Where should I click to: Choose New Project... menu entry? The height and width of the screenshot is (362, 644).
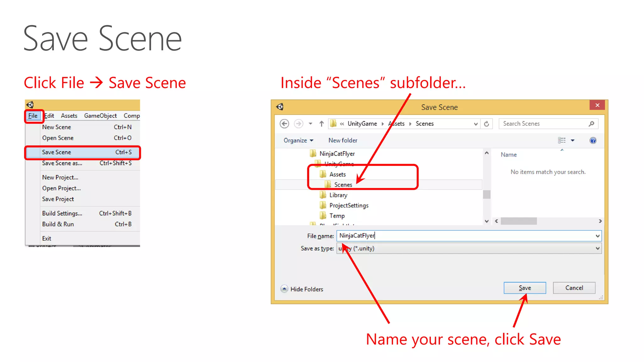(87, 177)
